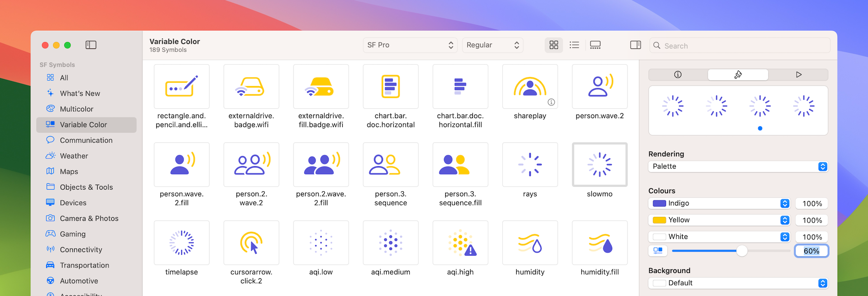Viewport: 868px width, 296px height.
Task: Select the rays symbol
Action: [530, 164]
